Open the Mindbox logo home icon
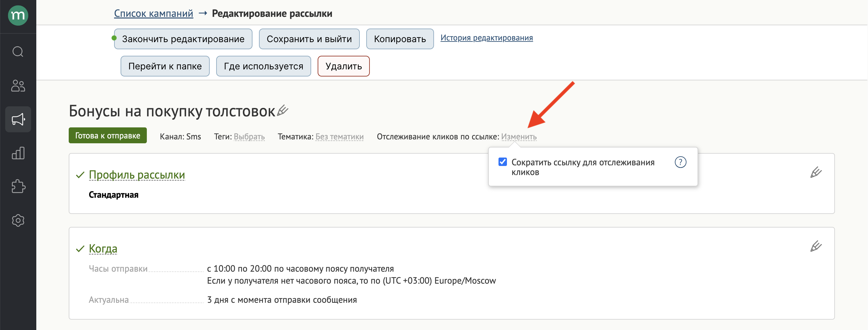The image size is (868, 330). 18,15
